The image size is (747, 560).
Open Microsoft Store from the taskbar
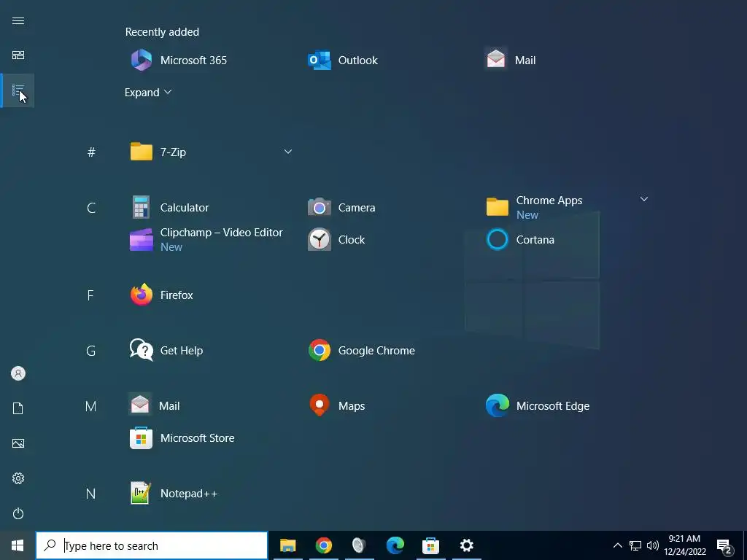(430, 545)
